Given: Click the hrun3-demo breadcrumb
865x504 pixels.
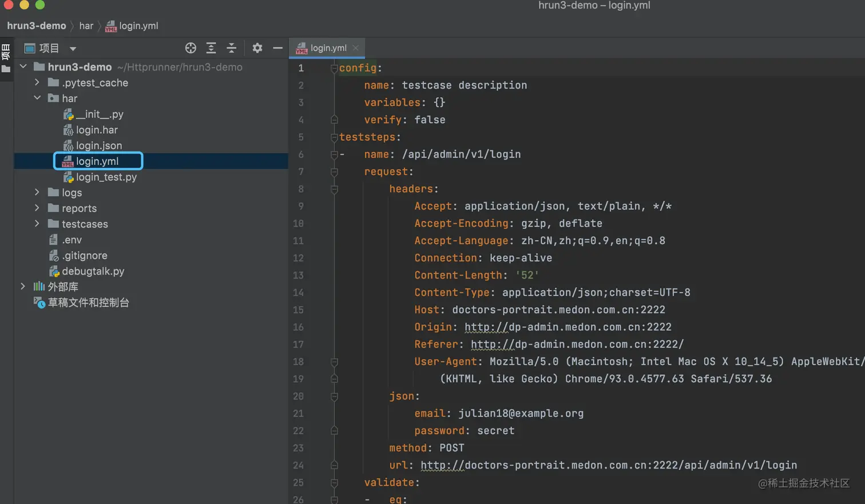Looking at the screenshot, I should [37, 26].
